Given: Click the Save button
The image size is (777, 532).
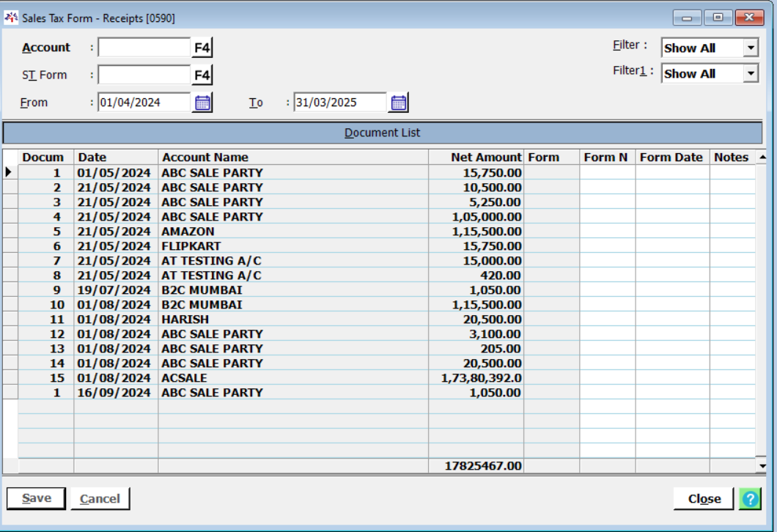Looking at the screenshot, I should (x=36, y=498).
